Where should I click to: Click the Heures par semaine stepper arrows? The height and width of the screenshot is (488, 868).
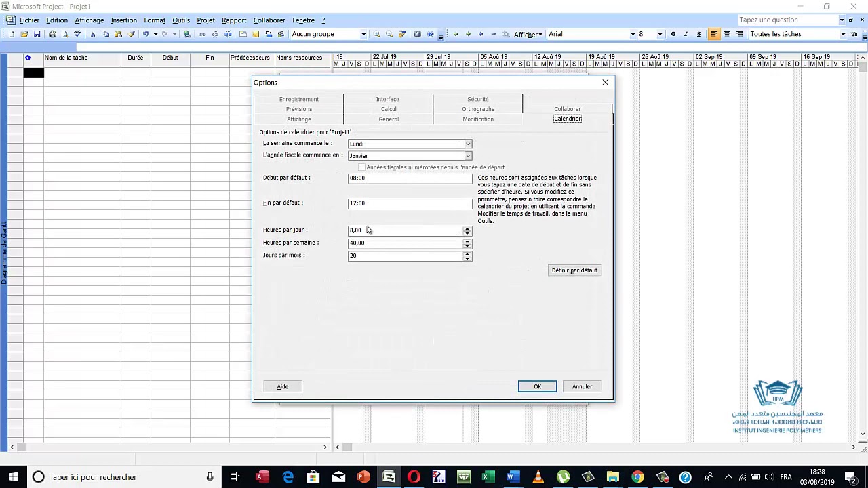(467, 243)
